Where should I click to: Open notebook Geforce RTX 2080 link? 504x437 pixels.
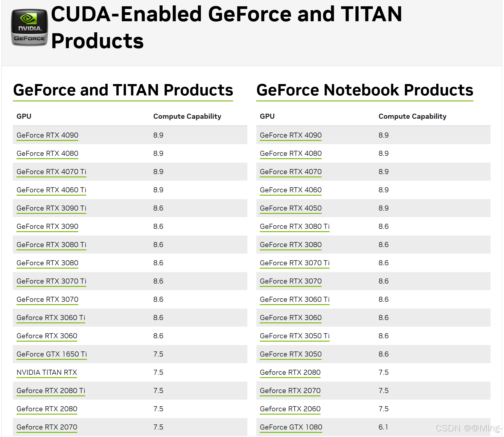click(x=290, y=372)
